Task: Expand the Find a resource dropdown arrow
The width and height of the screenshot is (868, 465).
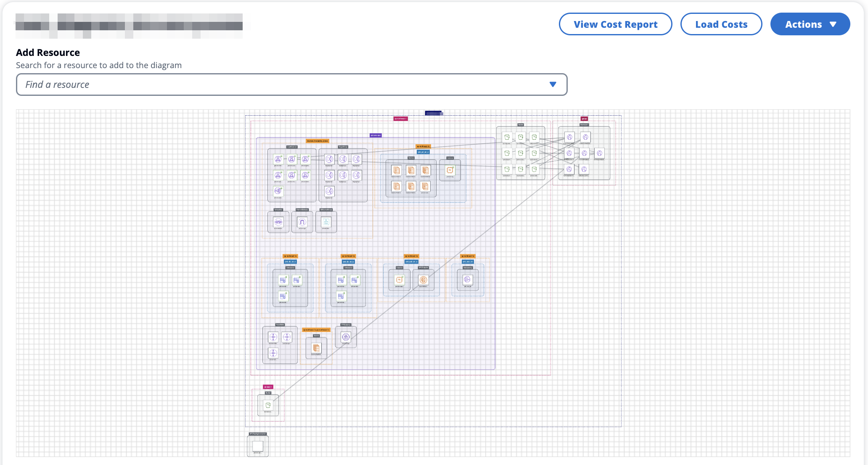Action: coord(553,85)
